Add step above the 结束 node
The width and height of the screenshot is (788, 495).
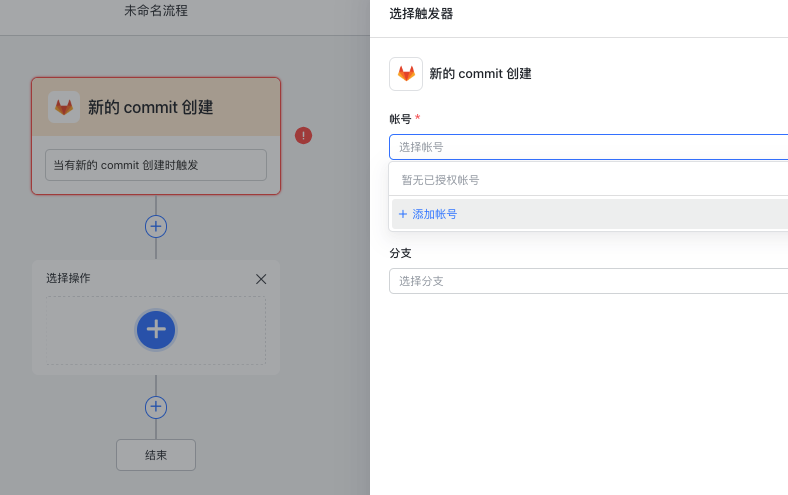[x=156, y=407]
